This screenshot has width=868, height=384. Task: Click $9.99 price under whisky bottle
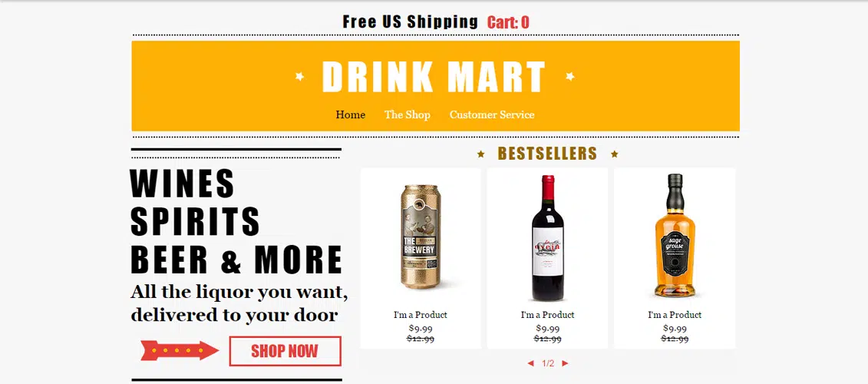pos(675,329)
